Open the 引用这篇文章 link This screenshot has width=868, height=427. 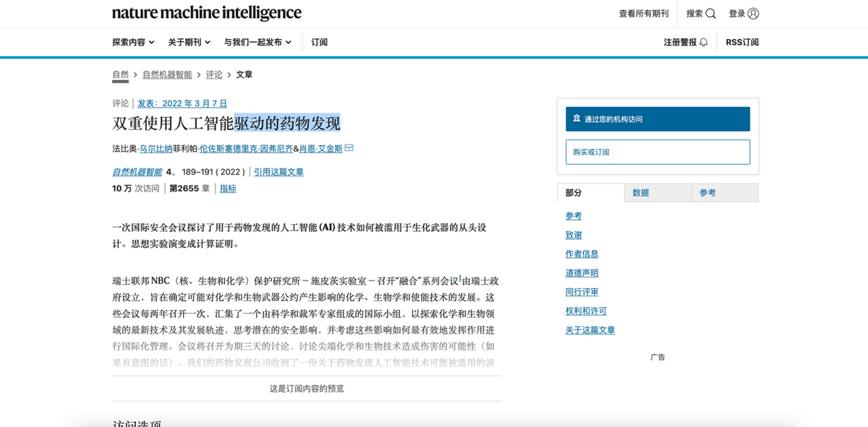click(278, 171)
